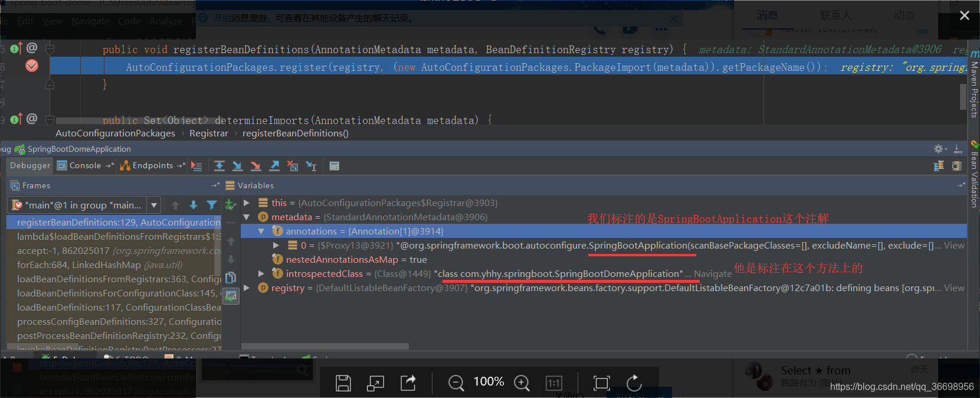Click the 1:1 actual size icon
The image size is (980, 398).
[554, 383]
